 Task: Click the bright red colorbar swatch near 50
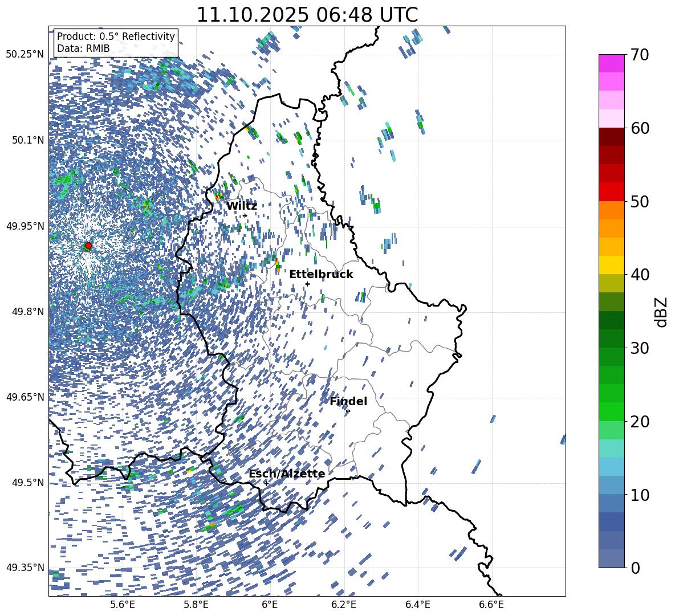click(611, 192)
